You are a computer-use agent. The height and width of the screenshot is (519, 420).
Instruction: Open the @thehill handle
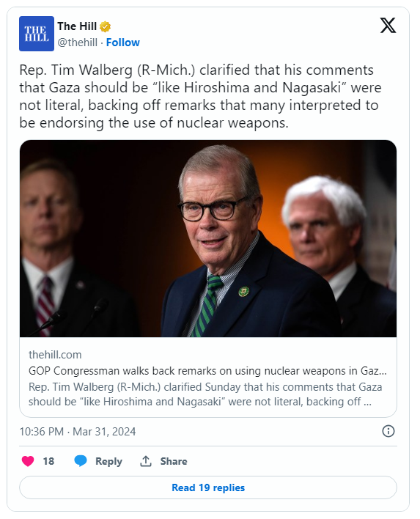tap(78, 43)
